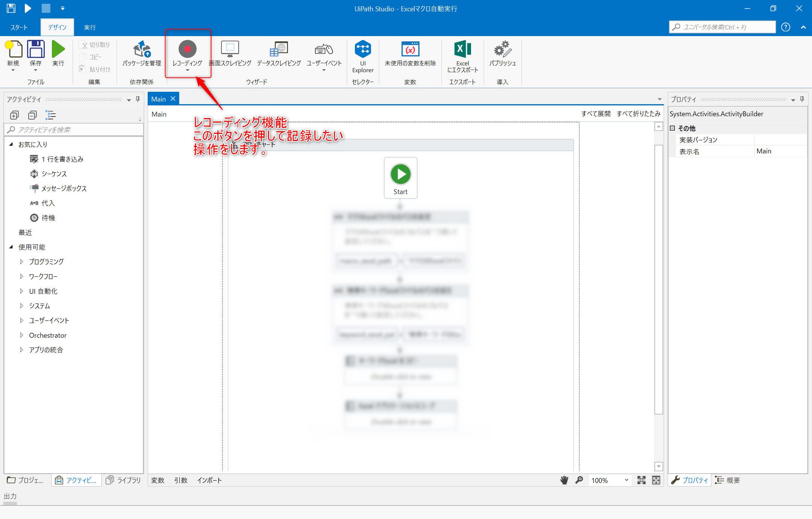Screen dimensions: 812x519
Task: Collapse the 使用可能 available tree
Action: (11, 247)
